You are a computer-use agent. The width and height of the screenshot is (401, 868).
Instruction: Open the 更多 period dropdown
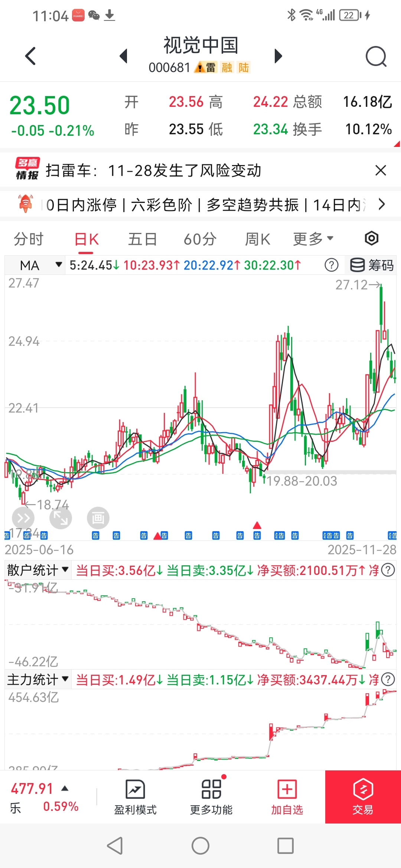(x=313, y=239)
